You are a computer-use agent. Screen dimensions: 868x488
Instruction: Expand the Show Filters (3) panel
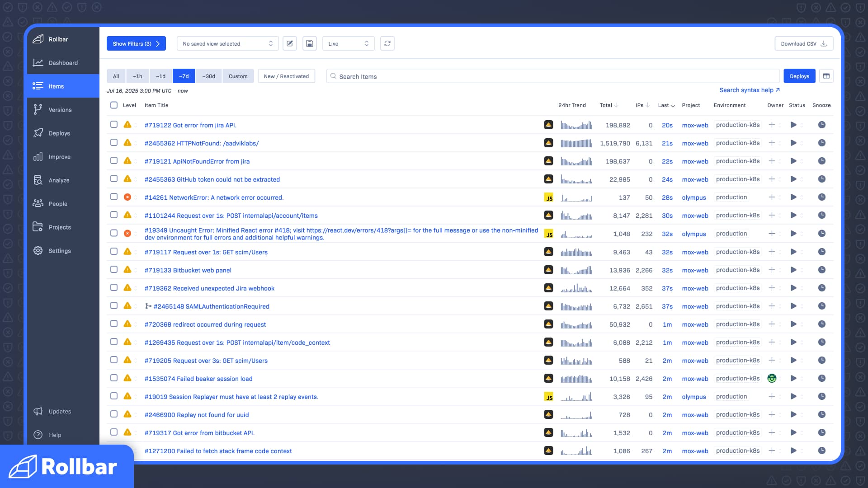[x=136, y=43]
